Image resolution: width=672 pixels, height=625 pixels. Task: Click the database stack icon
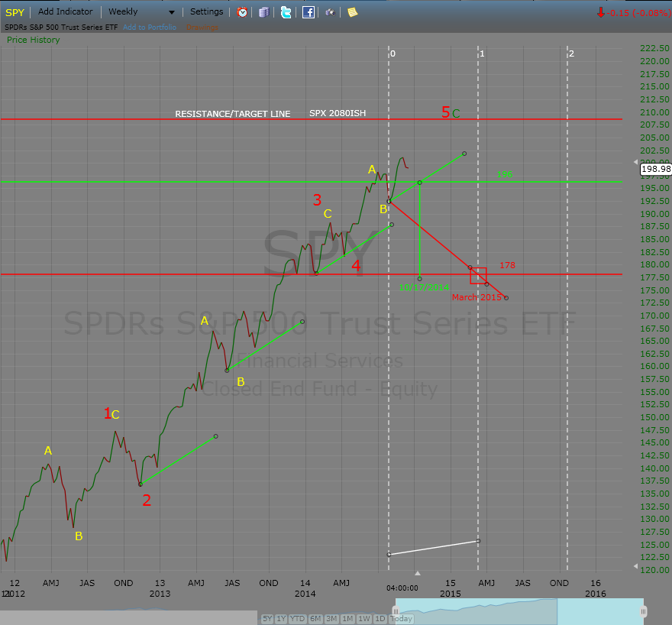(x=264, y=12)
